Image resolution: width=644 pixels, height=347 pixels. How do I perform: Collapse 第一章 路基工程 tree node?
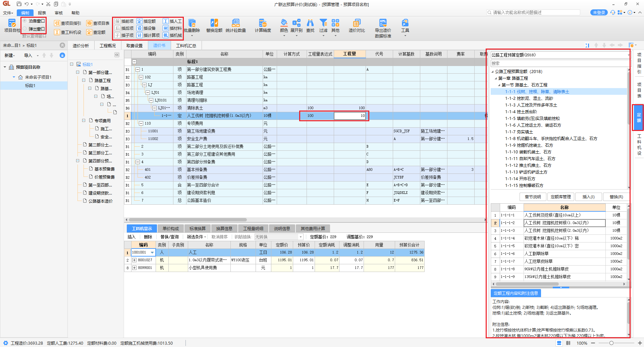point(496,78)
